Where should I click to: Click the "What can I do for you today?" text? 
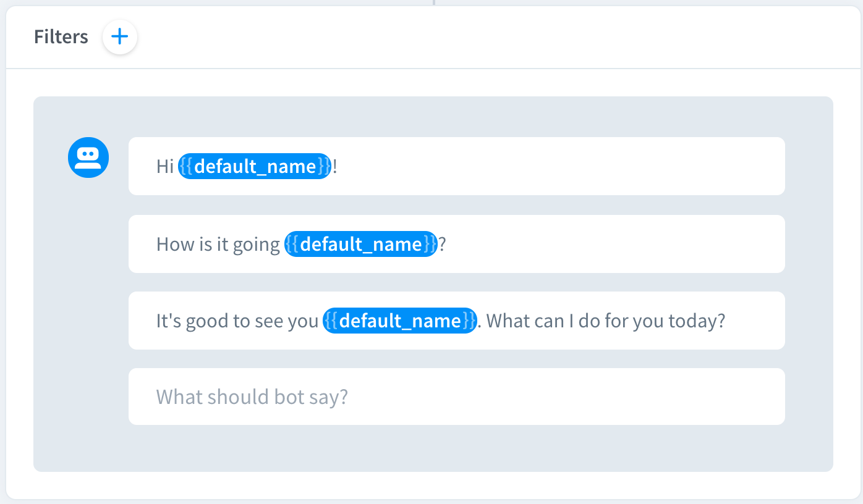pos(608,321)
